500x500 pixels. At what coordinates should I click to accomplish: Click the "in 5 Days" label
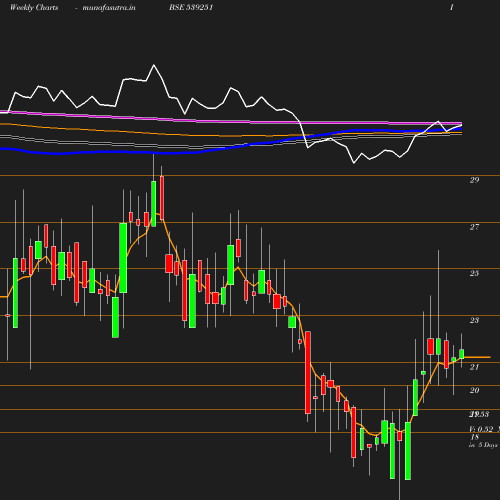[483, 445]
